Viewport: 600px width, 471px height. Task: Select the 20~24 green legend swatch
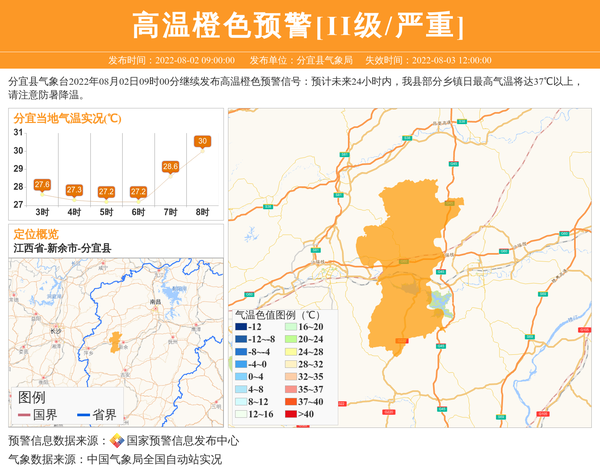(x=290, y=340)
